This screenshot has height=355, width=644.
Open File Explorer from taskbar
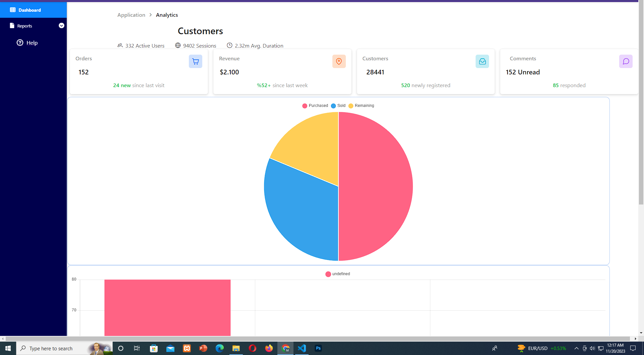(x=236, y=348)
